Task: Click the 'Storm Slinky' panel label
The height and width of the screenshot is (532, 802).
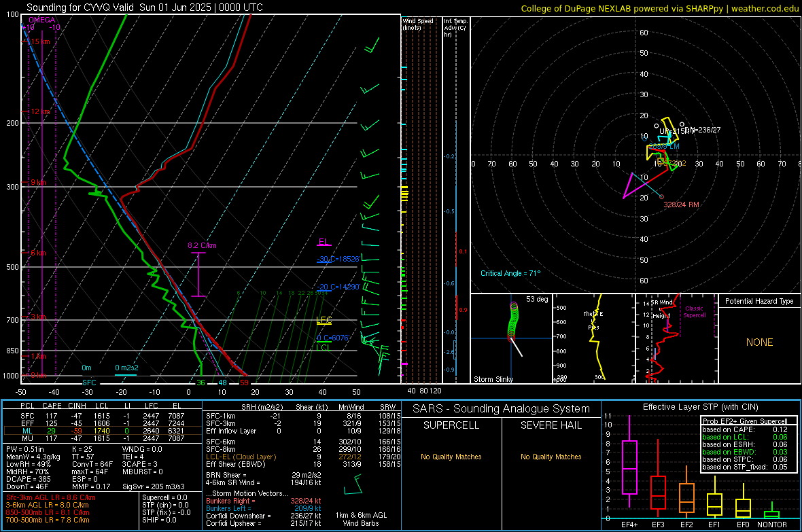Action: pyautogui.click(x=493, y=379)
